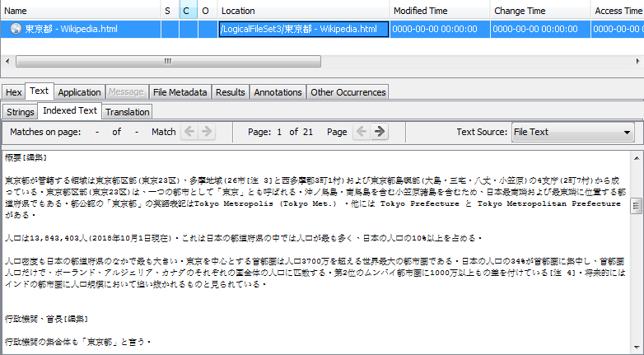The height and width of the screenshot is (355, 644).
Task: Select the Strings sub-tab
Action: click(21, 111)
